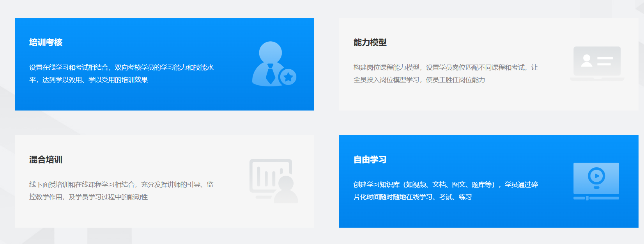Click the avatar silhouette inside the ID card
The image size is (644, 244).
[586, 61]
